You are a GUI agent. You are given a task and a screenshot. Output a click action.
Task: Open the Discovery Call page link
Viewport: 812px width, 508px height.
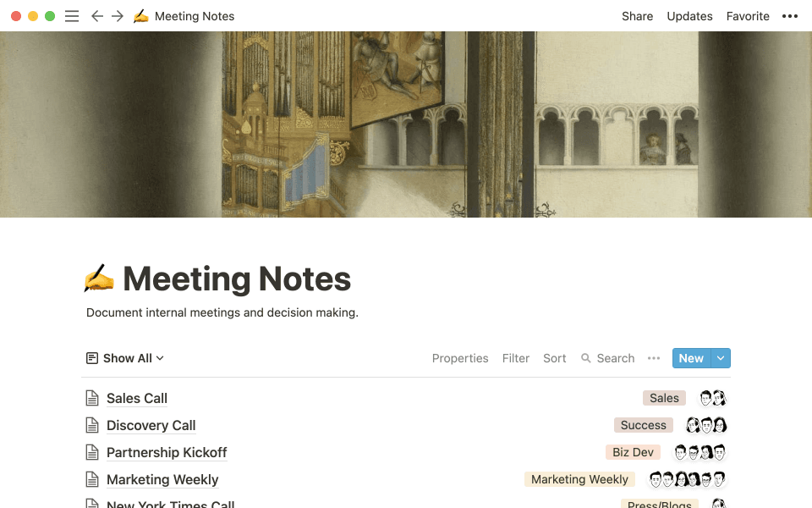[151, 425]
